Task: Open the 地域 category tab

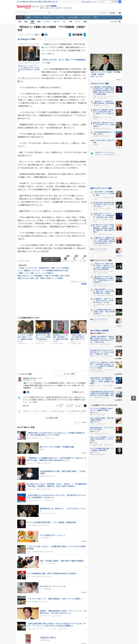Action: coord(85,21)
